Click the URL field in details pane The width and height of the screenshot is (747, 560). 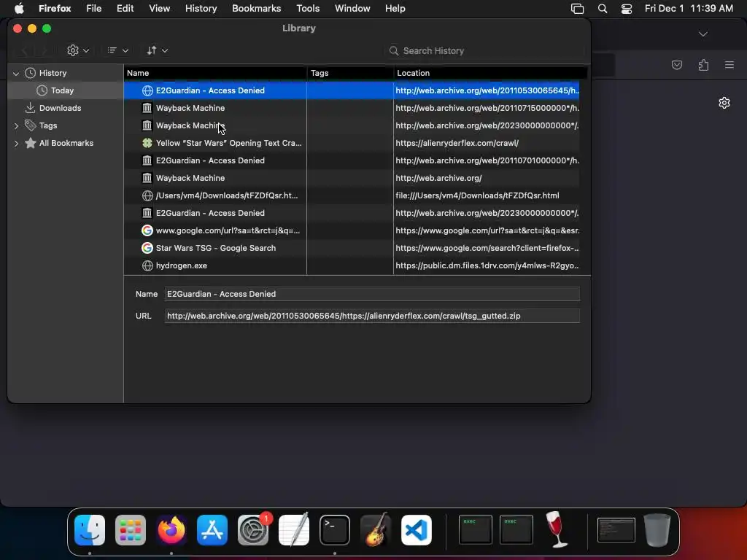(372, 316)
